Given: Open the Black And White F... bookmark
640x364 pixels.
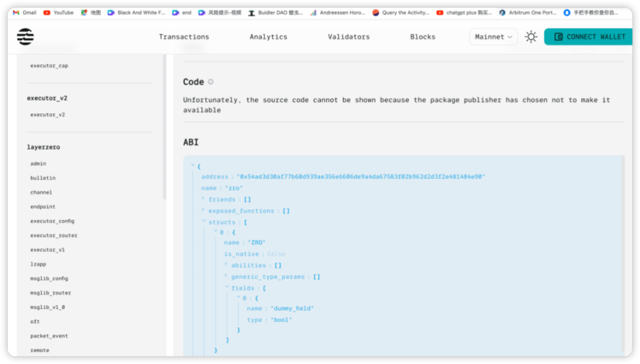Looking at the screenshot, I should [x=136, y=13].
